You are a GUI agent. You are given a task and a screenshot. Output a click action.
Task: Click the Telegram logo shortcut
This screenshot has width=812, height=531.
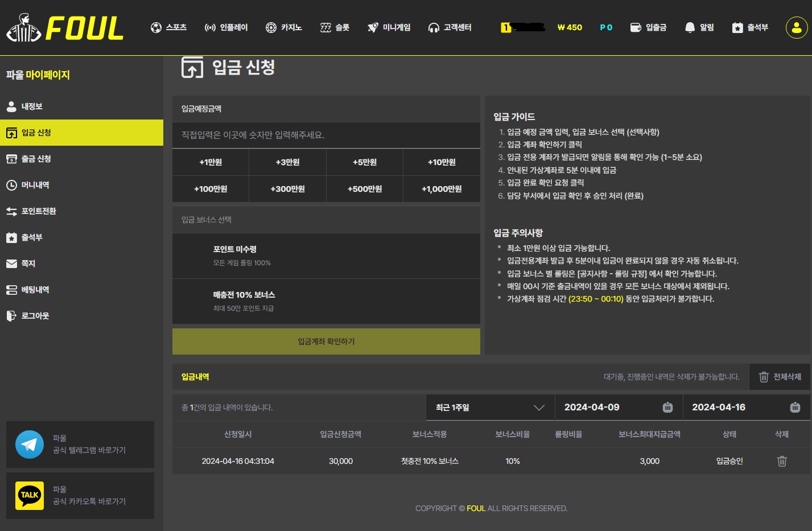pyautogui.click(x=30, y=444)
